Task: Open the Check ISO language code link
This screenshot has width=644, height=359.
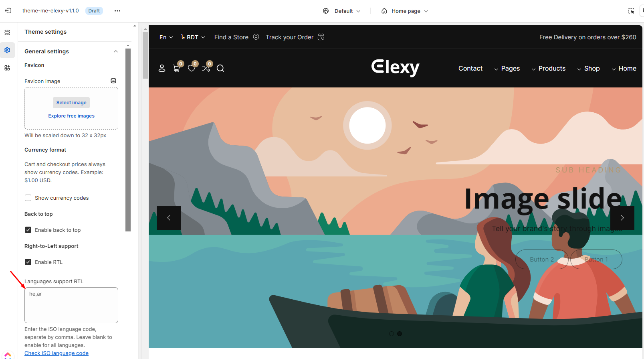Action: click(57, 353)
